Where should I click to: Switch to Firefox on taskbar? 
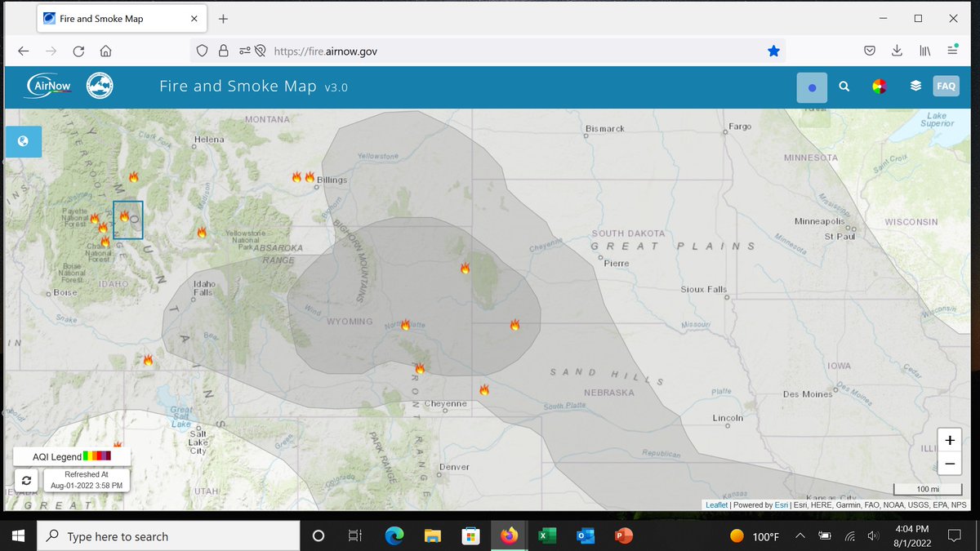tap(510, 535)
